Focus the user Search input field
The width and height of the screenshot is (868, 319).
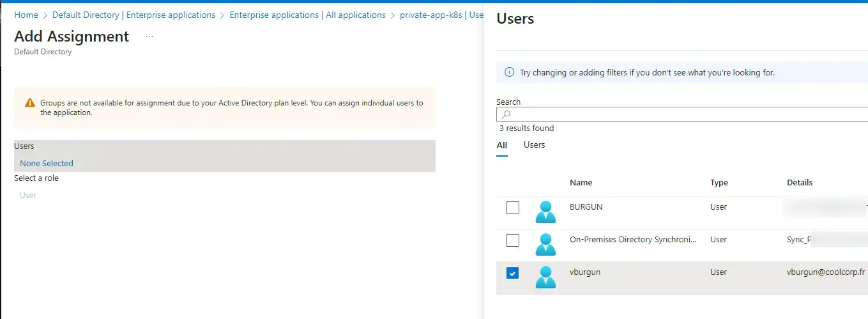682,114
